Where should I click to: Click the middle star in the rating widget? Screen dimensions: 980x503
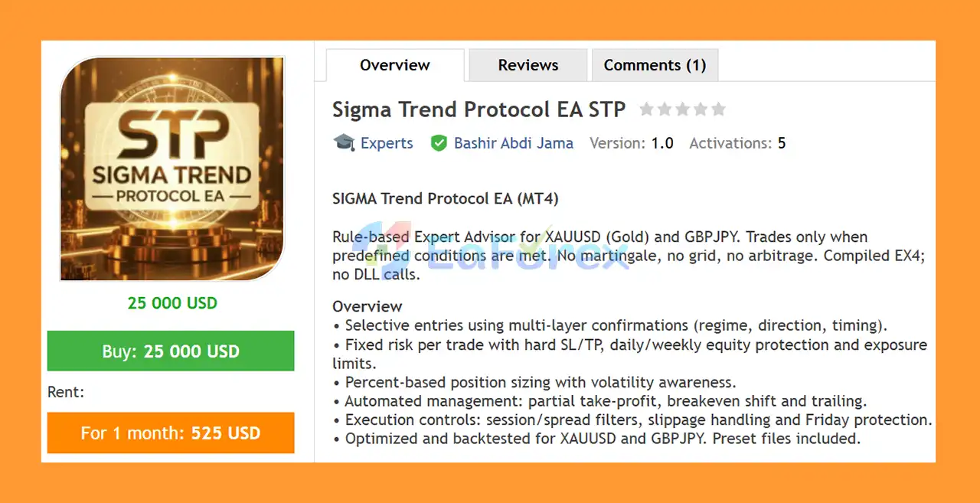tap(682, 109)
